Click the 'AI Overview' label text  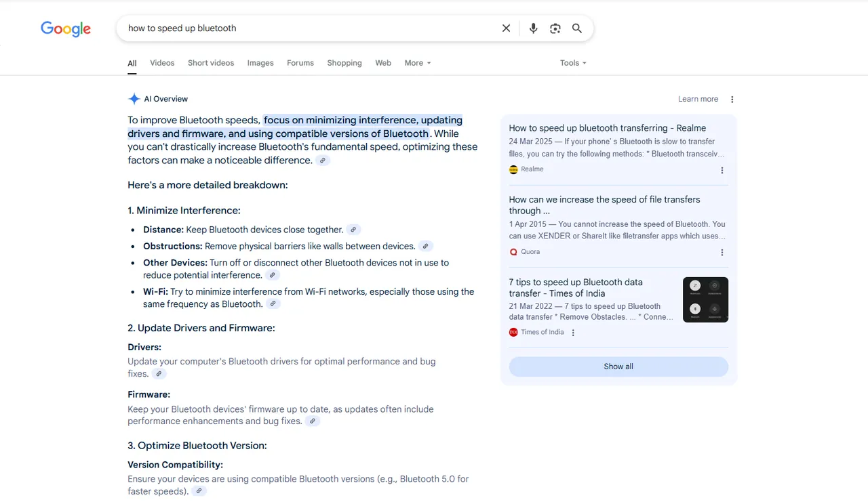(166, 99)
